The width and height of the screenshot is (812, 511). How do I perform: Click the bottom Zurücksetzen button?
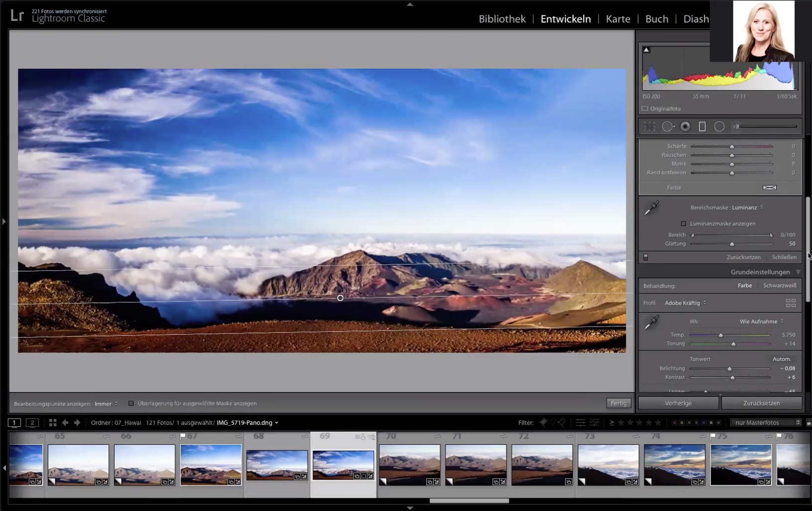point(762,403)
